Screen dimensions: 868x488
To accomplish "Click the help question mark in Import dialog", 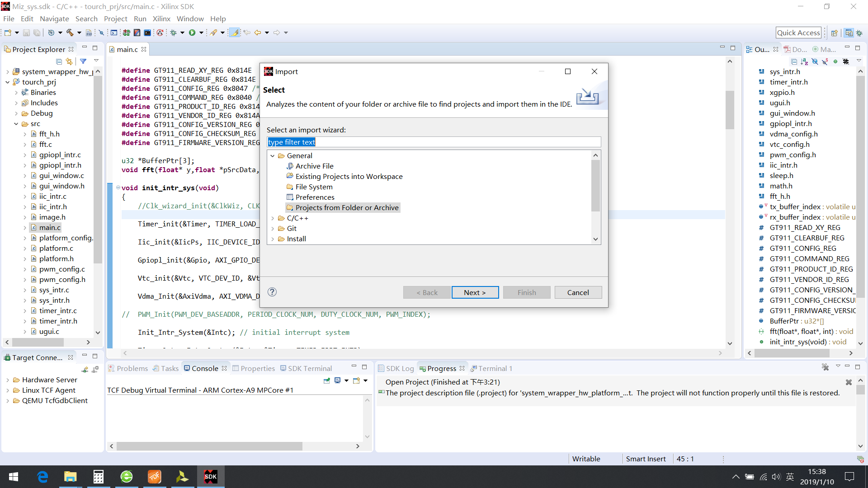I will pos(272,292).
